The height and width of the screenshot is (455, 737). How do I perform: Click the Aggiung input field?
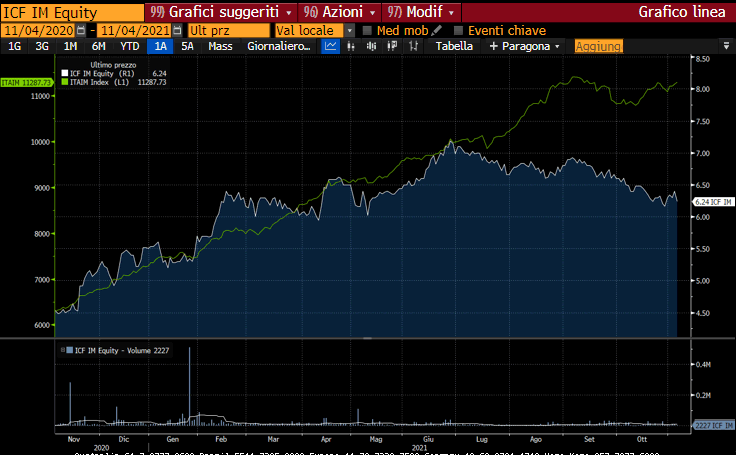(x=599, y=46)
